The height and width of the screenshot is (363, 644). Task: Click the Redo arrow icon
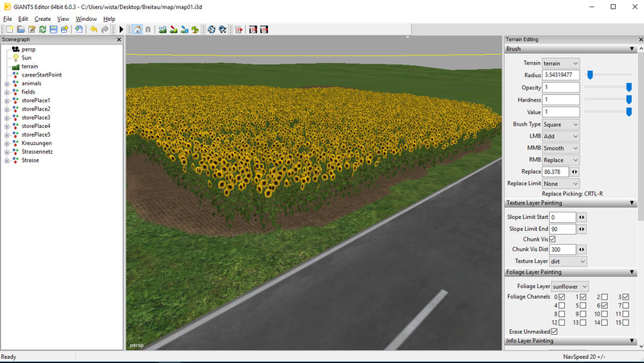pyautogui.click(x=105, y=30)
